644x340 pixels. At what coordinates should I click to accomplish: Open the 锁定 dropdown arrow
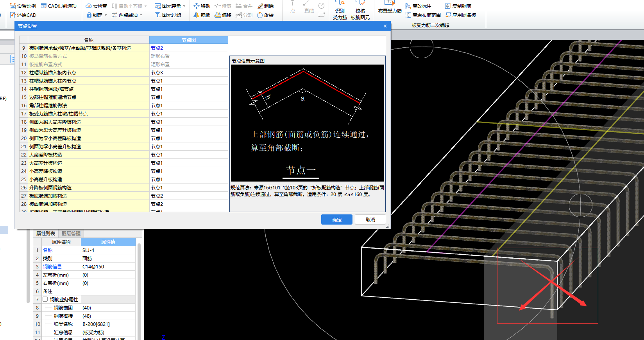point(106,15)
